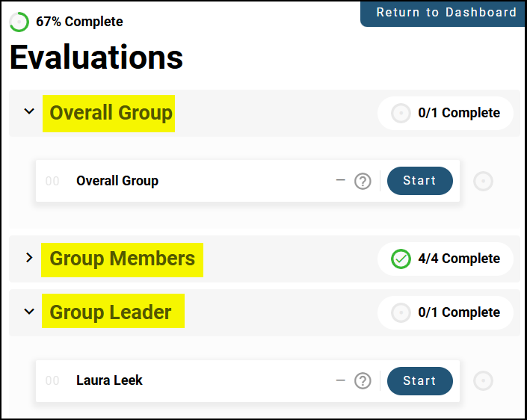Click the Group Members section heading
Image resolution: width=527 pixels, height=420 pixels.
[122, 259]
